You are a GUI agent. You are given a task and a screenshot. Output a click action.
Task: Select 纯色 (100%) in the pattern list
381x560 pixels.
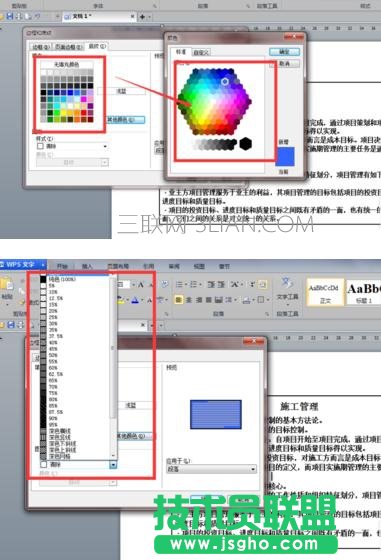tap(75, 279)
